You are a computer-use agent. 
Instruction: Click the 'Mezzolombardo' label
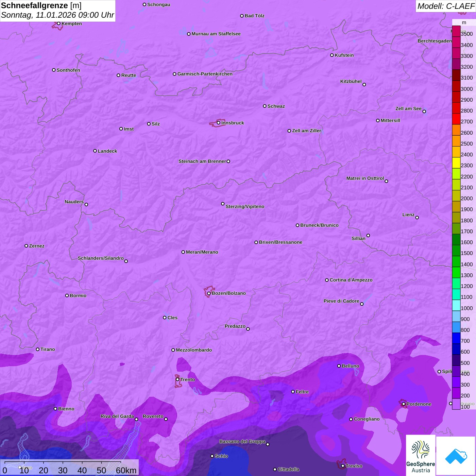tap(194, 350)
